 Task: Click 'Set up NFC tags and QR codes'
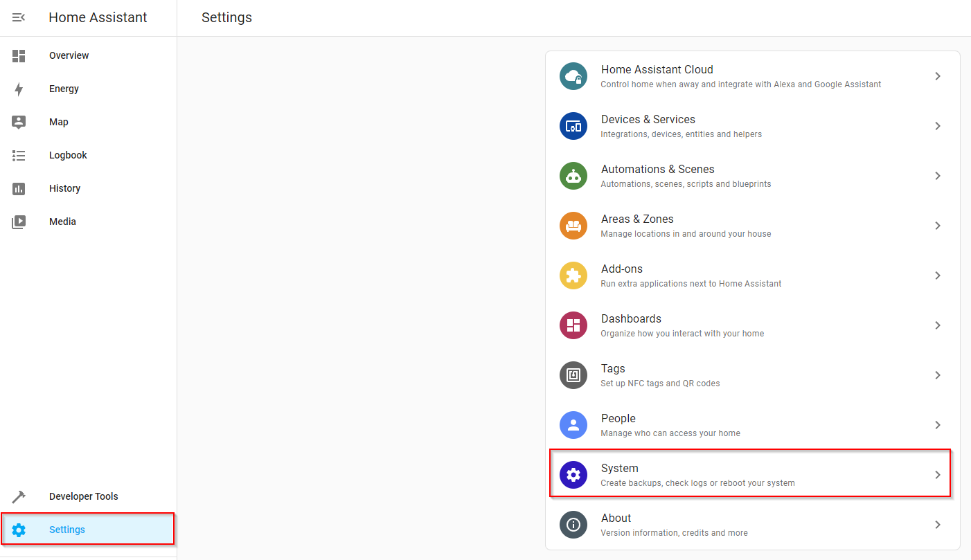tap(660, 383)
